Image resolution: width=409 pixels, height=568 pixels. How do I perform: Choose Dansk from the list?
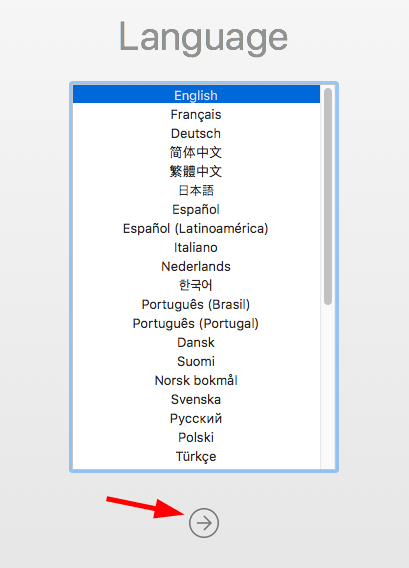coord(196,342)
